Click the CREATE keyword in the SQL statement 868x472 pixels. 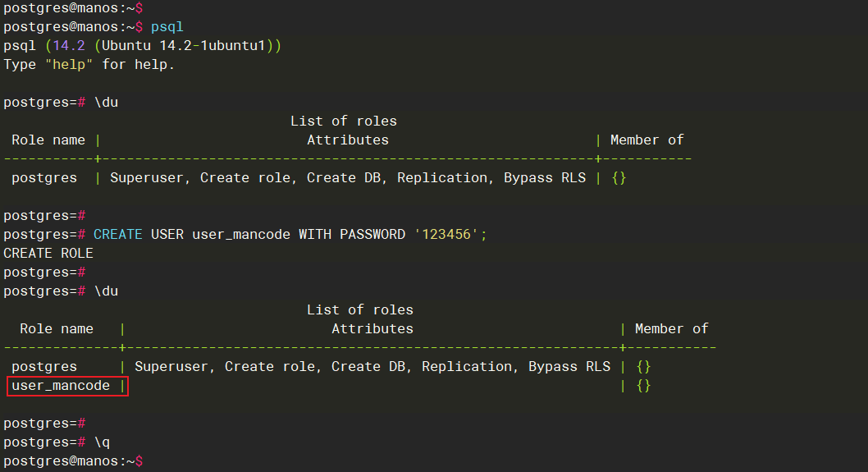tap(117, 234)
